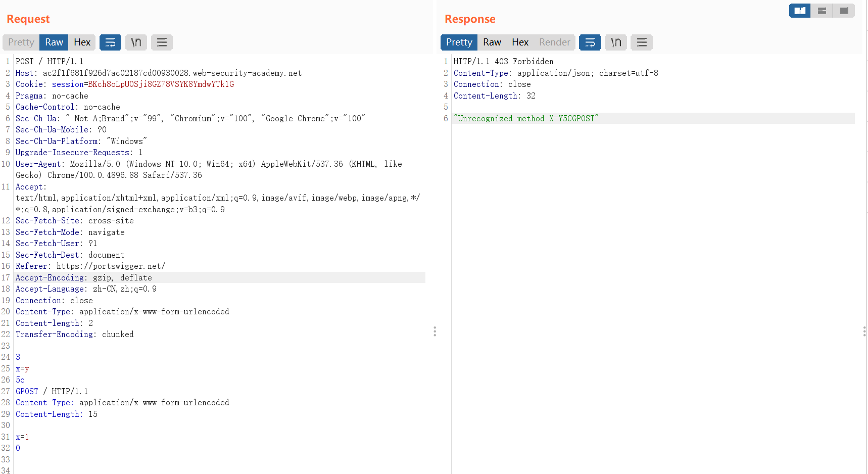Viewport: 868px width, 474px height.
Task: Select Pretty tab in Request panel
Action: (21, 42)
